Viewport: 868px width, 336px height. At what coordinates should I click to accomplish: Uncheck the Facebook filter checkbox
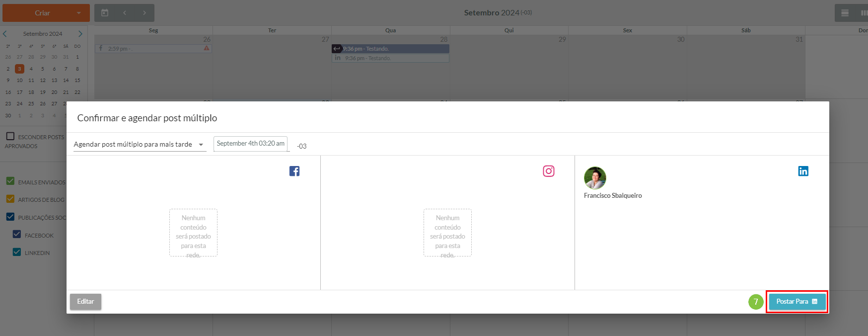click(17, 235)
